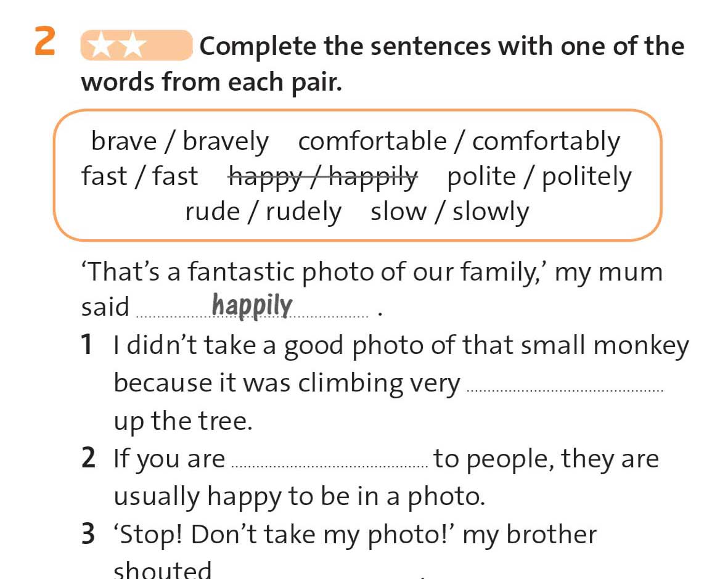Image resolution: width=728 pixels, height=579 pixels.
Task: Click the blank after 'climbing very'
Action: point(565,386)
